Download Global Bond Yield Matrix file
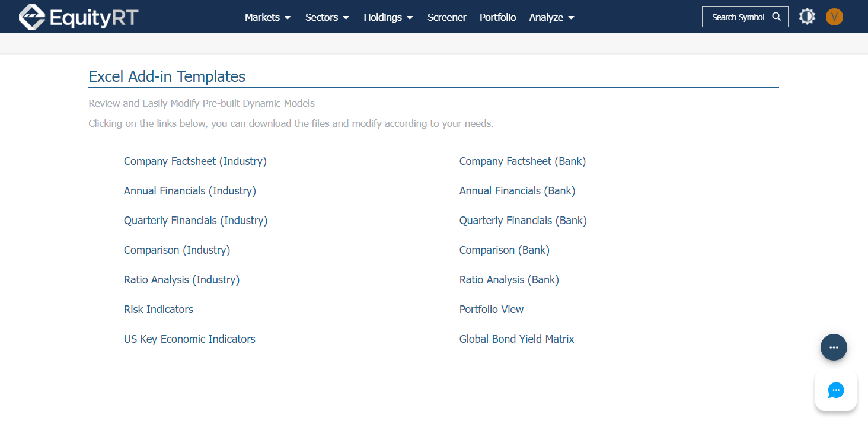Viewport: 868px width, 421px height. pos(517,339)
